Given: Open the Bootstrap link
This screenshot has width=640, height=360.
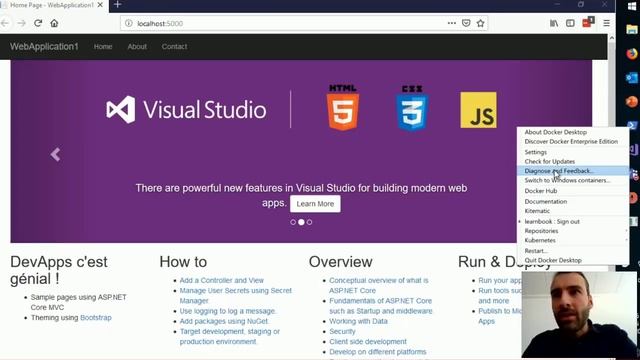Looking at the screenshot, I should 96,318.
